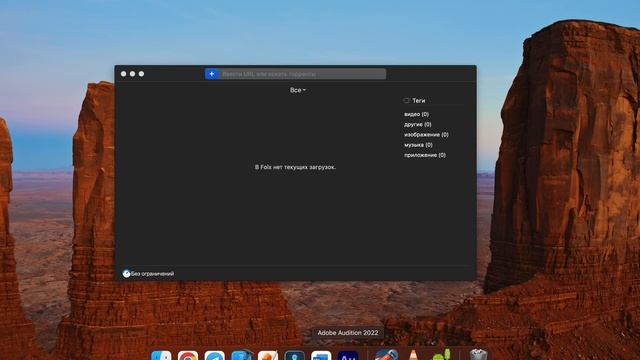This screenshot has width=640, height=360.
Task: Open the Folx rocket icon in Dock
Action: [x=386, y=354]
